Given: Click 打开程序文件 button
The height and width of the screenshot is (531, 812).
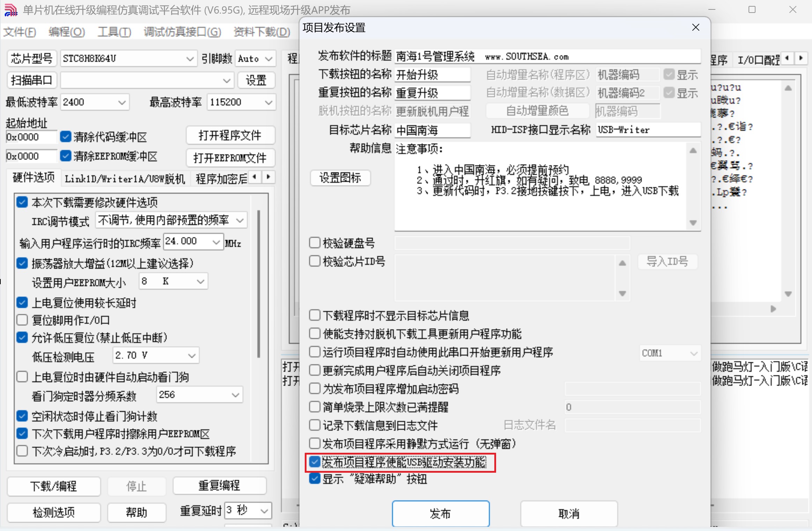Looking at the screenshot, I should point(230,135).
